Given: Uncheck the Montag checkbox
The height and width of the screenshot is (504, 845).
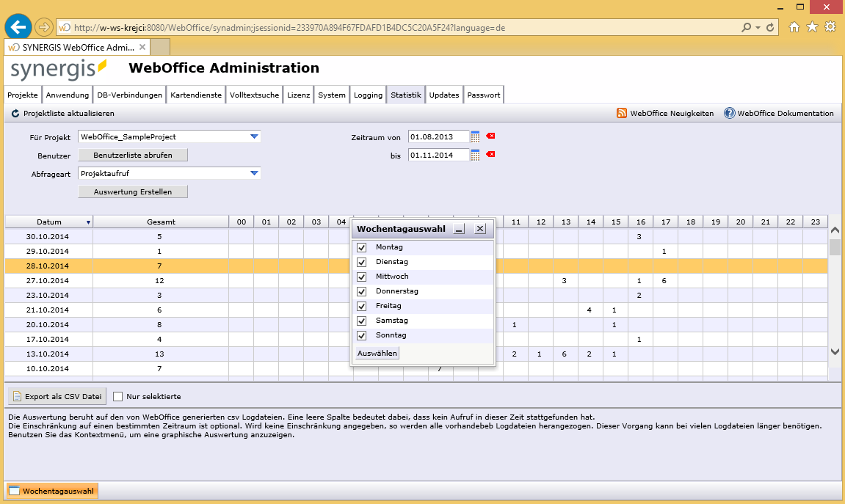Looking at the screenshot, I should 361,247.
